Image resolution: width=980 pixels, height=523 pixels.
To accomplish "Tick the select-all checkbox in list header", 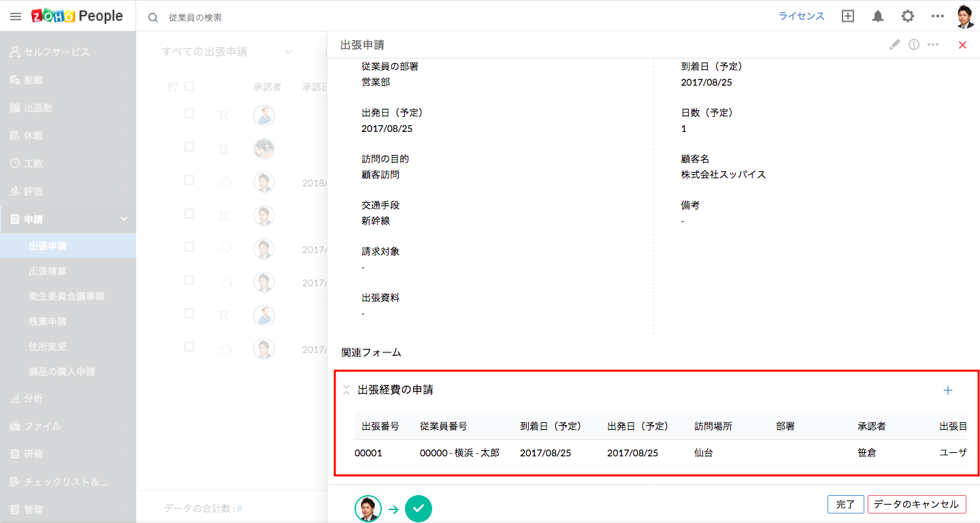I will [x=189, y=86].
